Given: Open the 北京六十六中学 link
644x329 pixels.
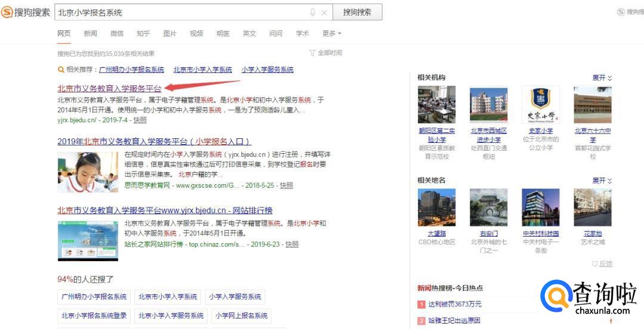Looking at the screenshot, I should [x=593, y=135].
